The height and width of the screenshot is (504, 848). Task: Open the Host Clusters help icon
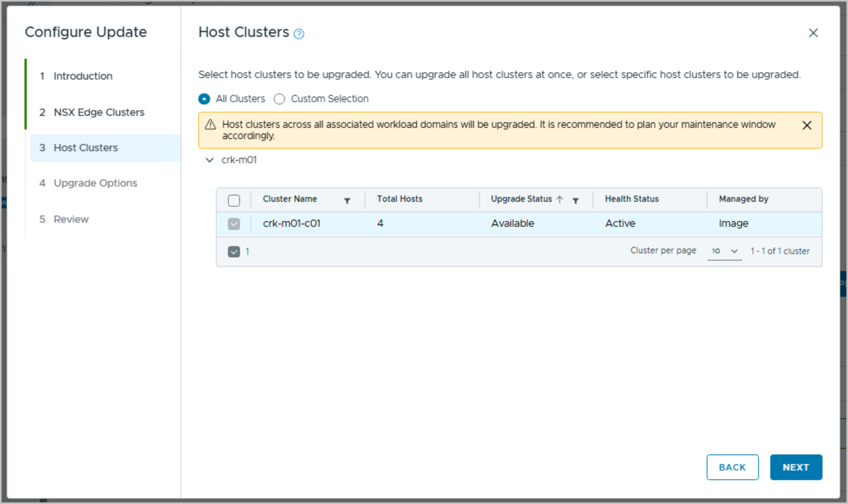[299, 34]
